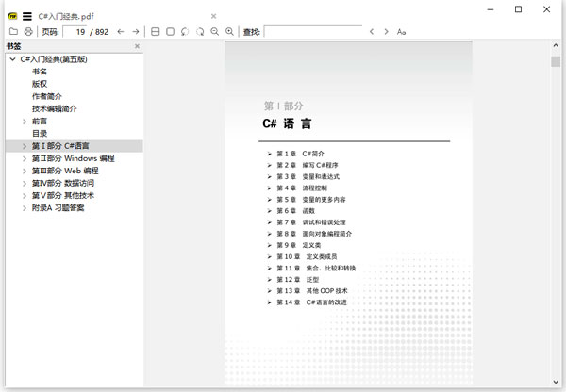Click the page number input field
The height and width of the screenshot is (392, 566).
tap(75, 32)
